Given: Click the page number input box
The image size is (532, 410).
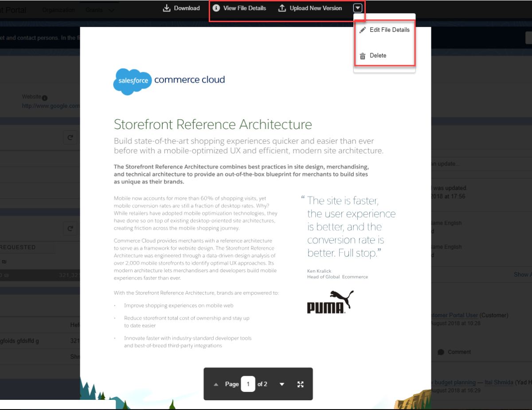Looking at the screenshot, I should 248,384.
